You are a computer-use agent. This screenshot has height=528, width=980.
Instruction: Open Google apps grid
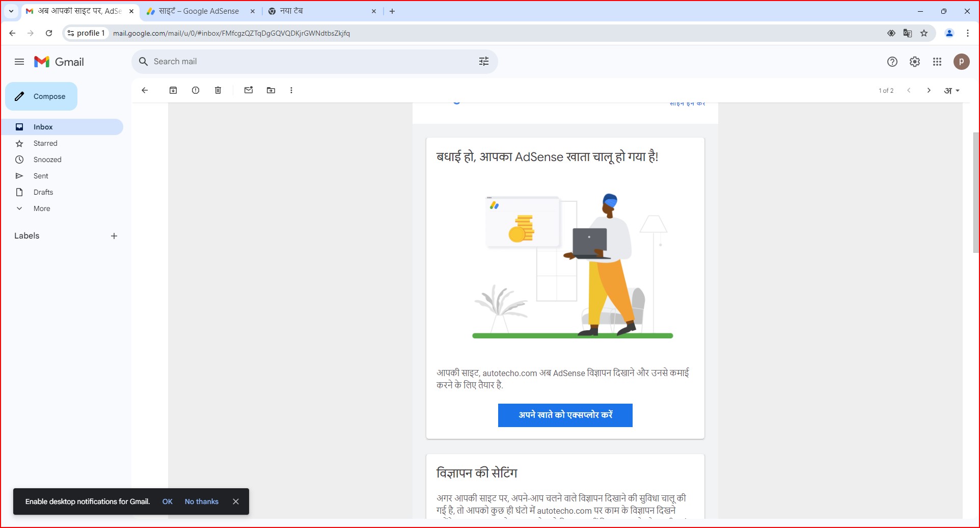point(937,62)
